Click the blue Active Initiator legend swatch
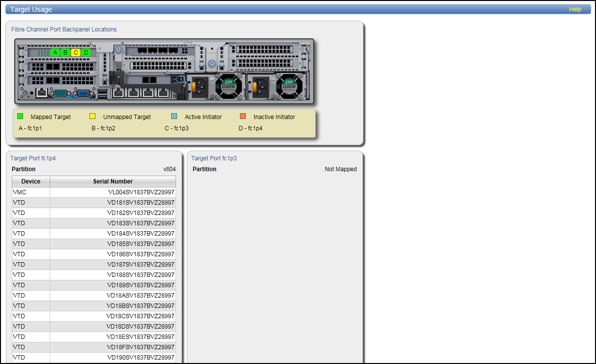Viewport: 596px width, 364px height. tap(174, 117)
